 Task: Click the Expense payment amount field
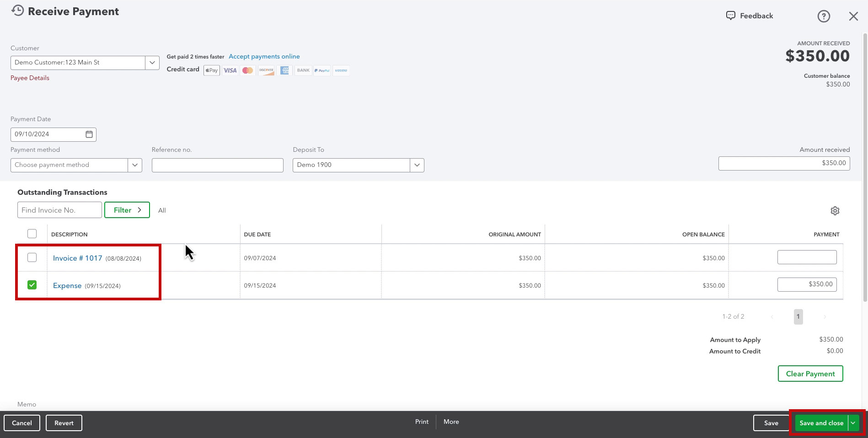pyautogui.click(x=807, y=284)
